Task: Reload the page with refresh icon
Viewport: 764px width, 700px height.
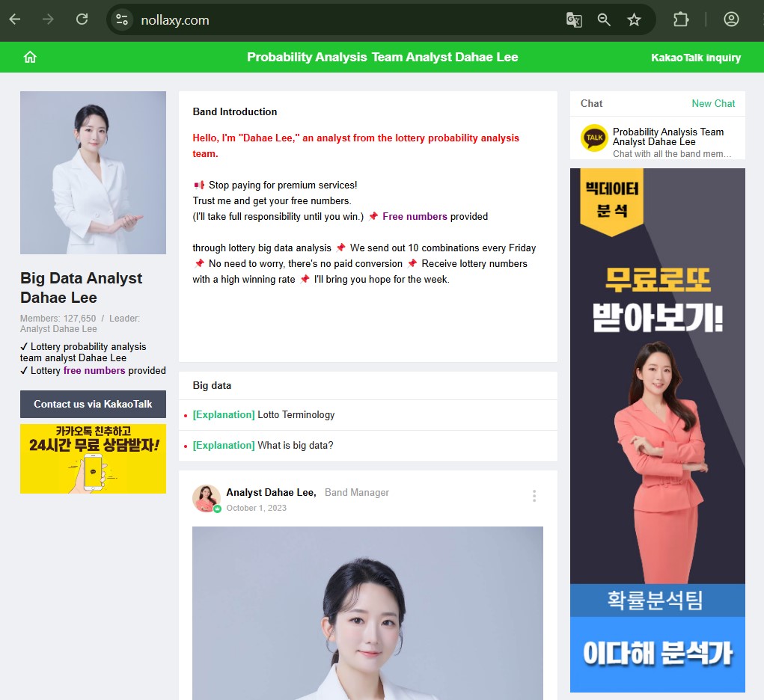Action: point(82,19)
